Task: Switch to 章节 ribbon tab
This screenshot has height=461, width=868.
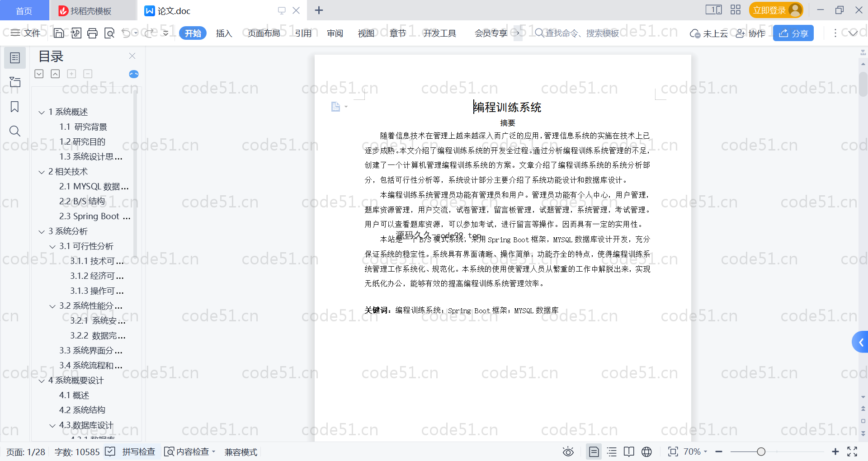Action: [x=398, y=33]
